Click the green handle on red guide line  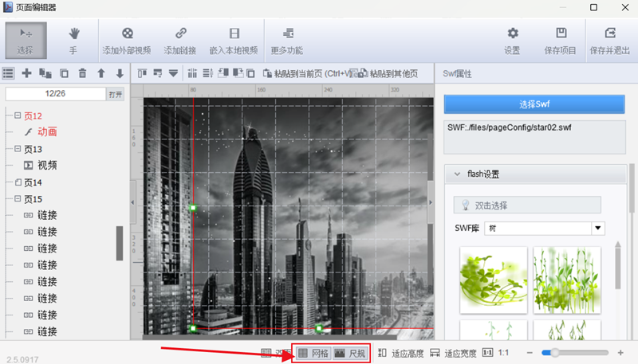tap(193, 208)
